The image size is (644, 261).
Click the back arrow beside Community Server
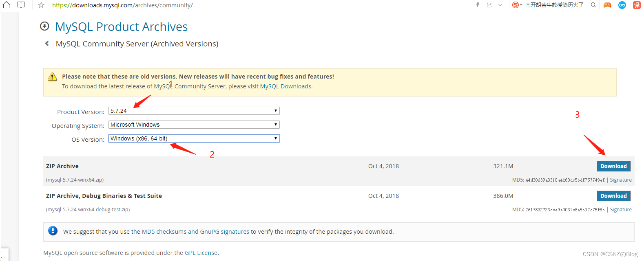click(47, 43)
